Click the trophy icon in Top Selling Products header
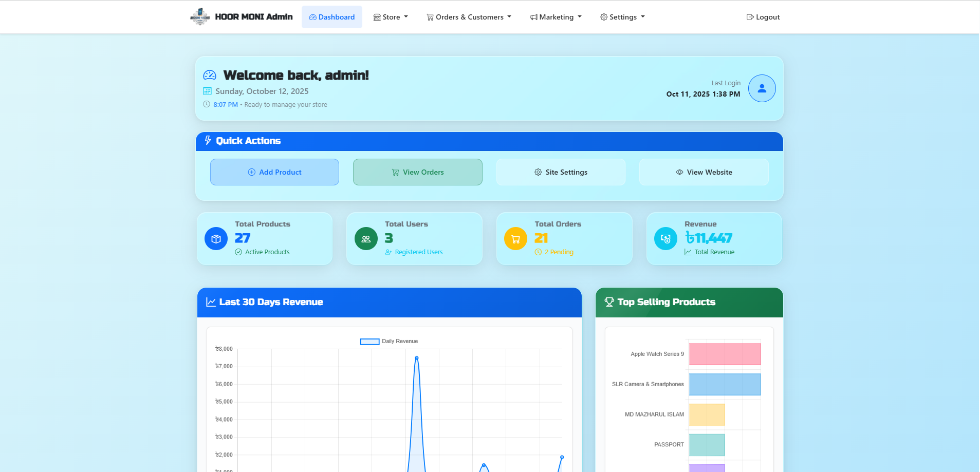Viewport: 980px width, 472px height. click(609, 302)
